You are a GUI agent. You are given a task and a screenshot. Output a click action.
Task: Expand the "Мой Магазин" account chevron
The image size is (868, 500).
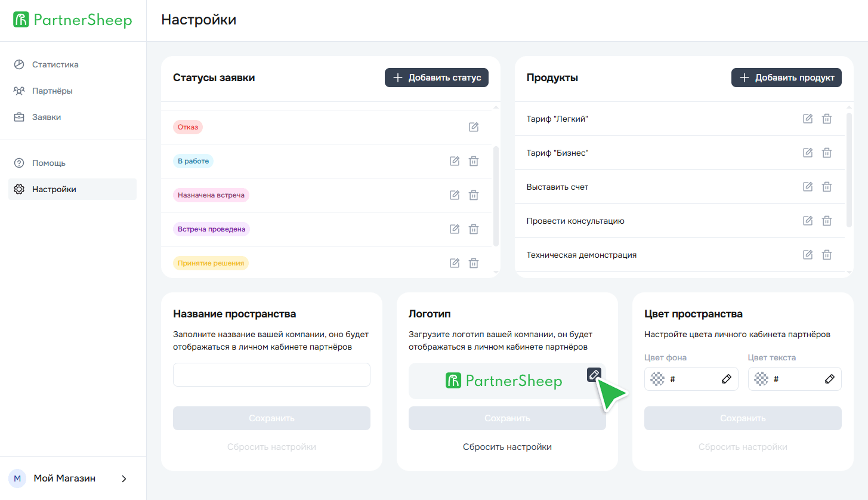[x=124, y=479]
